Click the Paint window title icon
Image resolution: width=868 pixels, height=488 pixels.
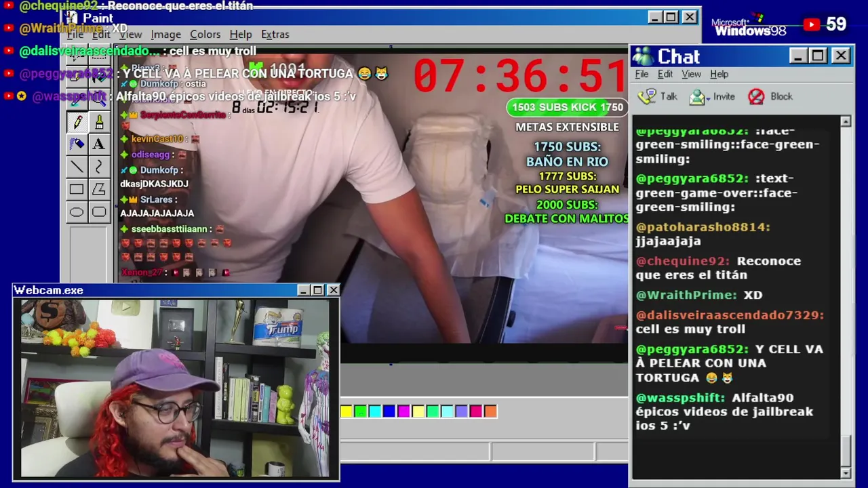[x=72, y=18]
